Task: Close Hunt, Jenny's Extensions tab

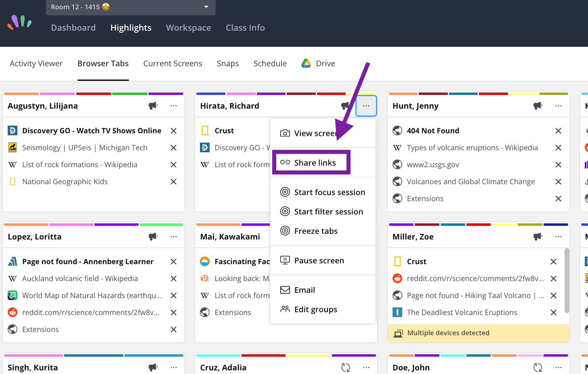Action: click(x=559, y=199)
